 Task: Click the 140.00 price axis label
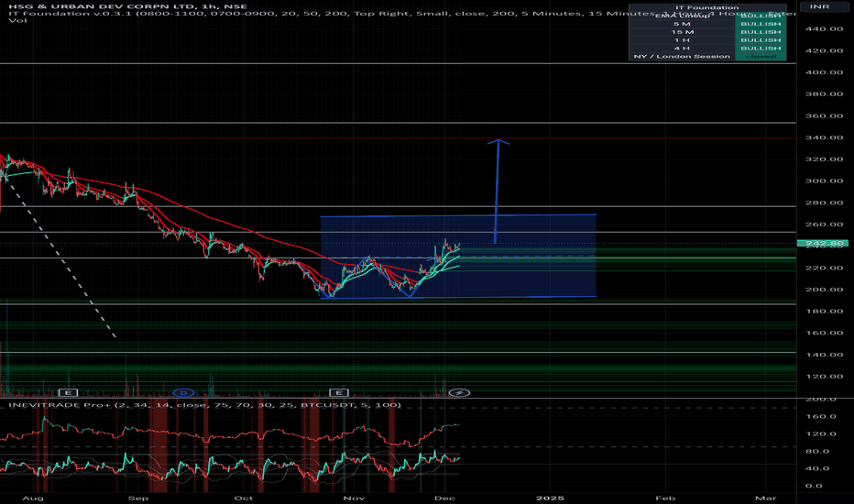pos(824,355)
